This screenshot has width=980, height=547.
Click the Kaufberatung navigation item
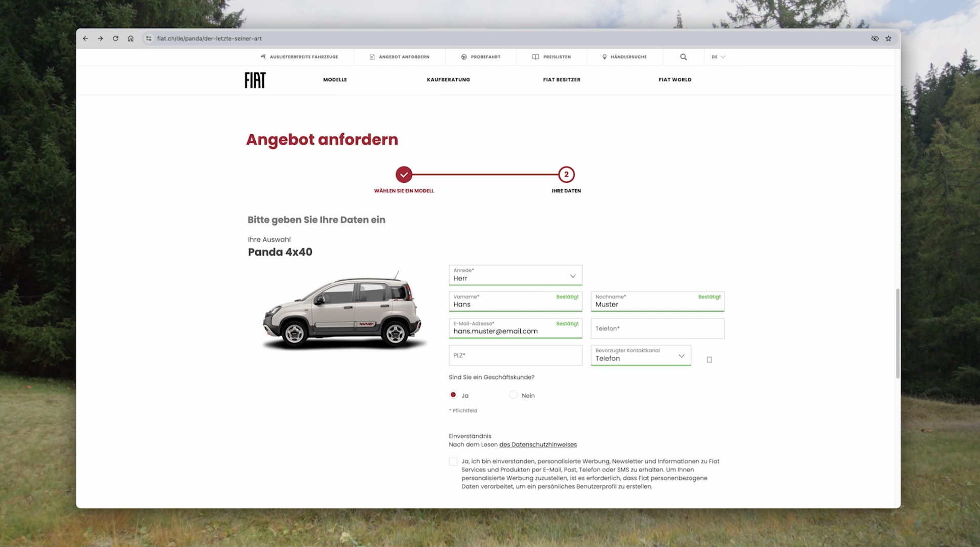point(448,79)
